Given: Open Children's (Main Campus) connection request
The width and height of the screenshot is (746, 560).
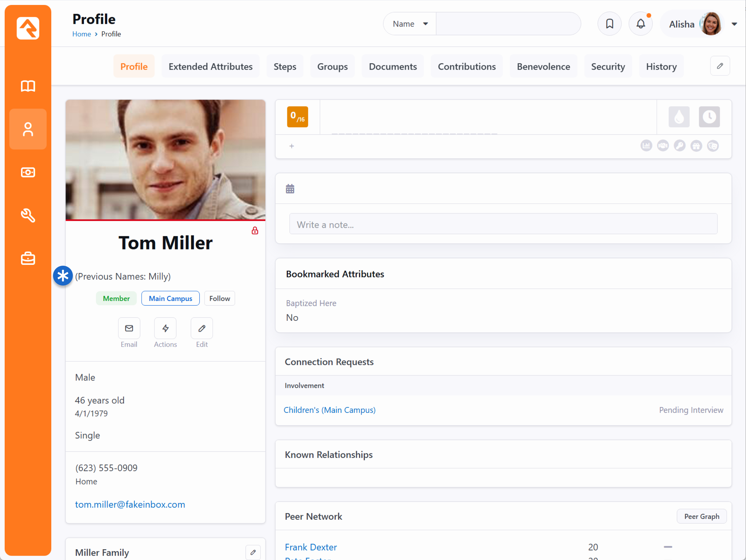Looking at the screenshot, I should (x=330, y=410).
